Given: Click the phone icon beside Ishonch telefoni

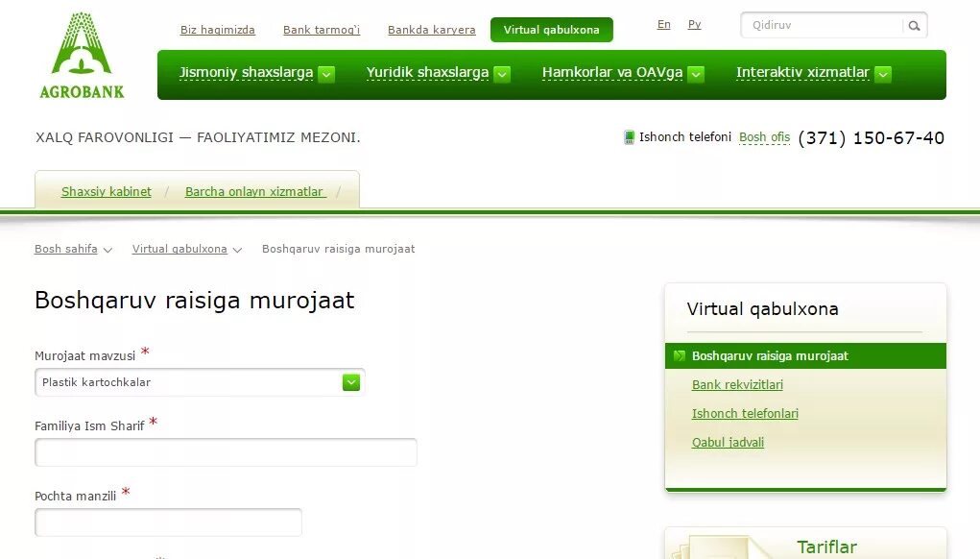Looking at the screenshot, I should click(630, 137).
